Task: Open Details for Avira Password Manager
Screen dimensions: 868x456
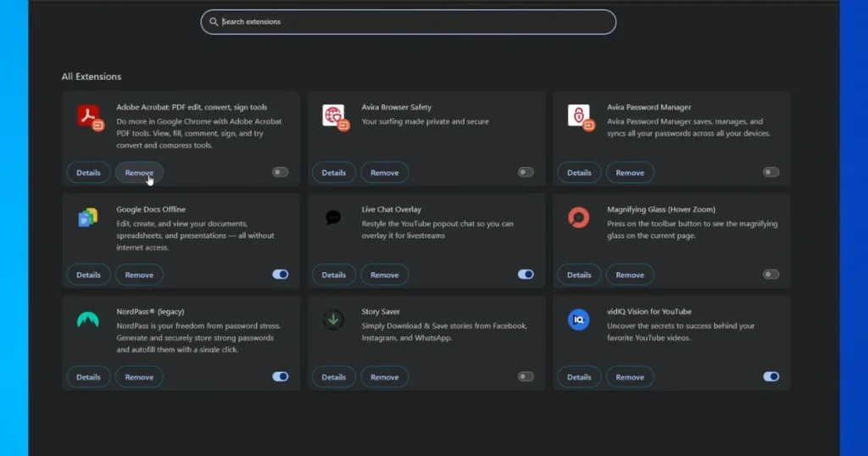Action: [x=579, y=173]
